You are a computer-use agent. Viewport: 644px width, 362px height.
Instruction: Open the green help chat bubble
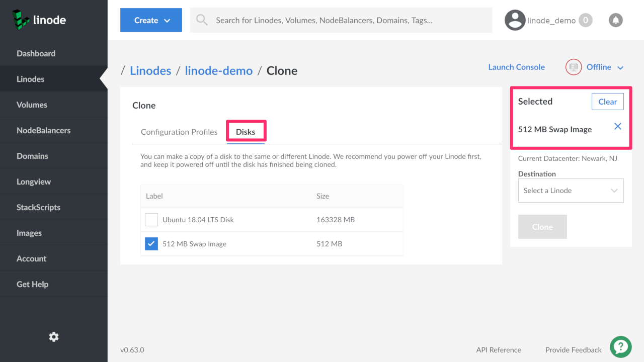coord(621,346)
